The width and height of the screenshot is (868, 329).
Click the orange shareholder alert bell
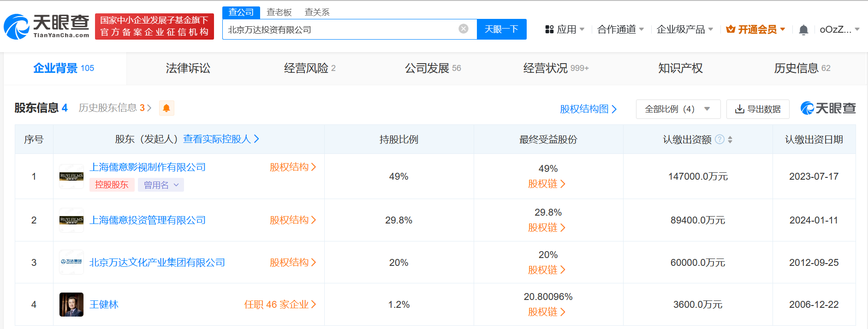click(166, 108)
